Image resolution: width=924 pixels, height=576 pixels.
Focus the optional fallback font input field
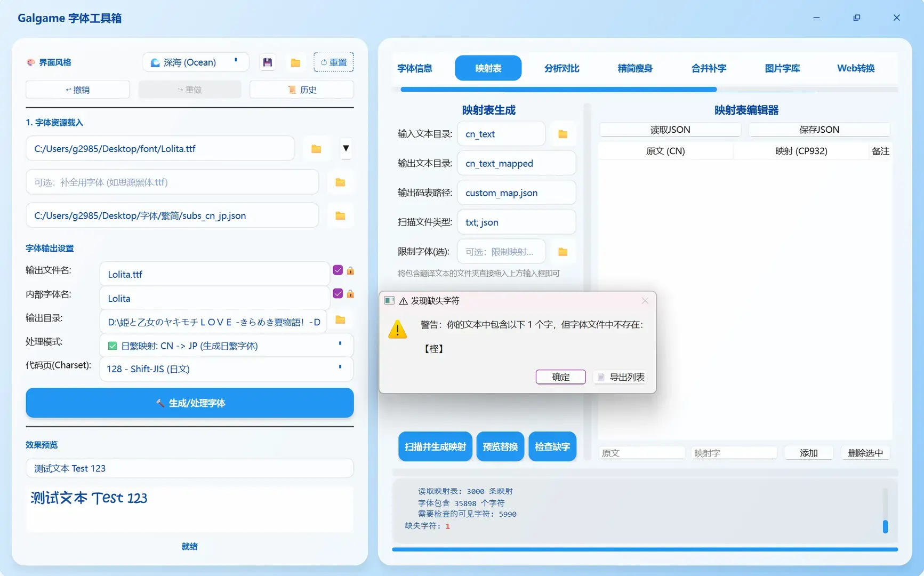click(172, 182)
